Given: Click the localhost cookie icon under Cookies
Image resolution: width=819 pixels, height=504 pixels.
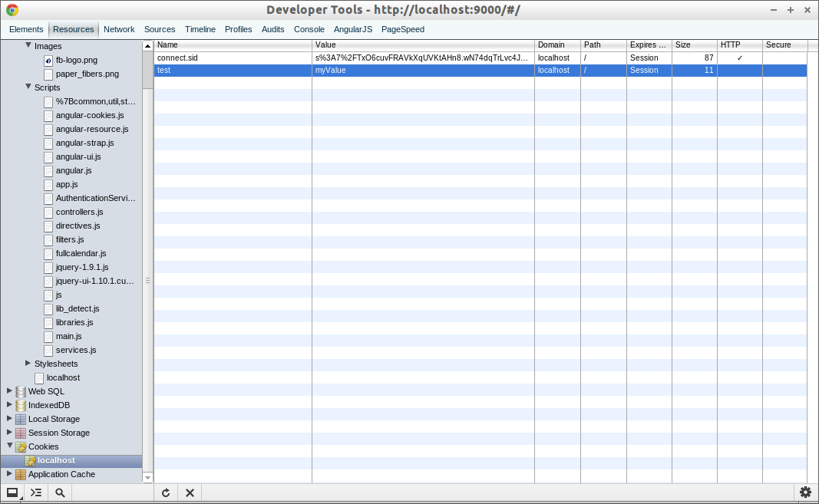Looking at the screenshot, I should pos(30,460).
